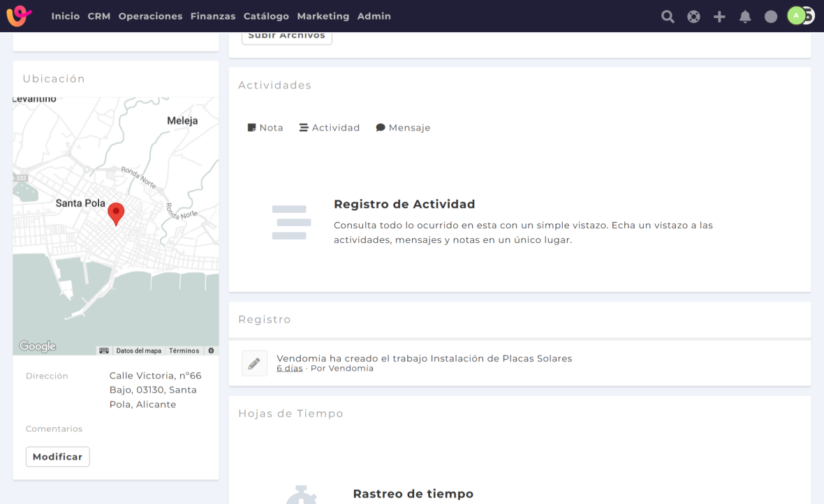
Task: Click the red location pin on map
Action: [x=116, y=213]
